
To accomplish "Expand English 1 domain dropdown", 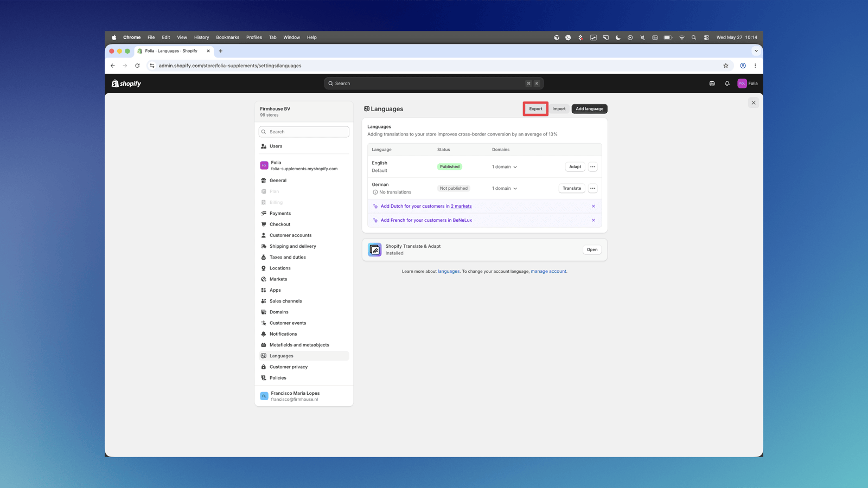I will [505, 166].
